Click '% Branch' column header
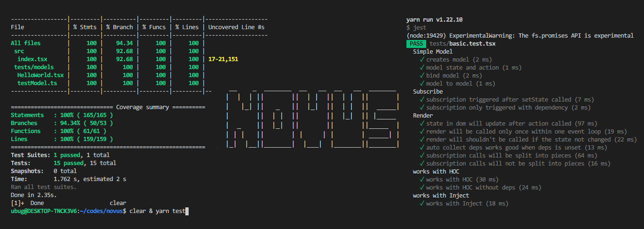 (119, 27)
